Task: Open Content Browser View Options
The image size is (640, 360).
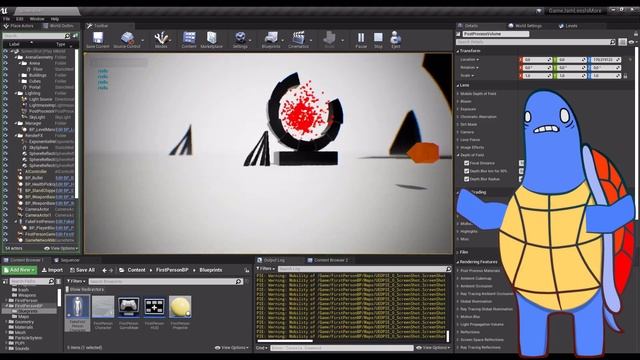Action: (x=232, y=348)
